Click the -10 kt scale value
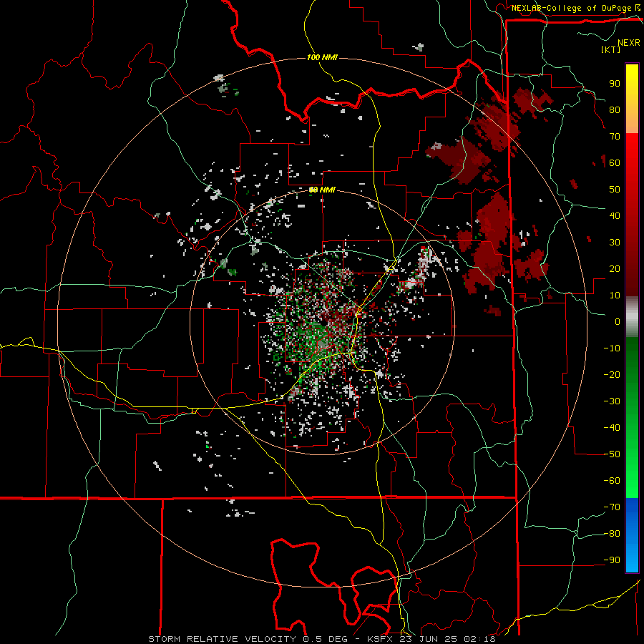 612,348
